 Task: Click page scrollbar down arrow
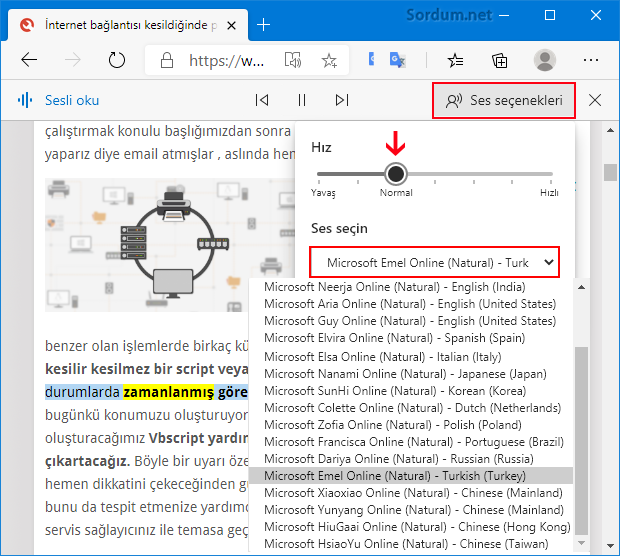611,546
